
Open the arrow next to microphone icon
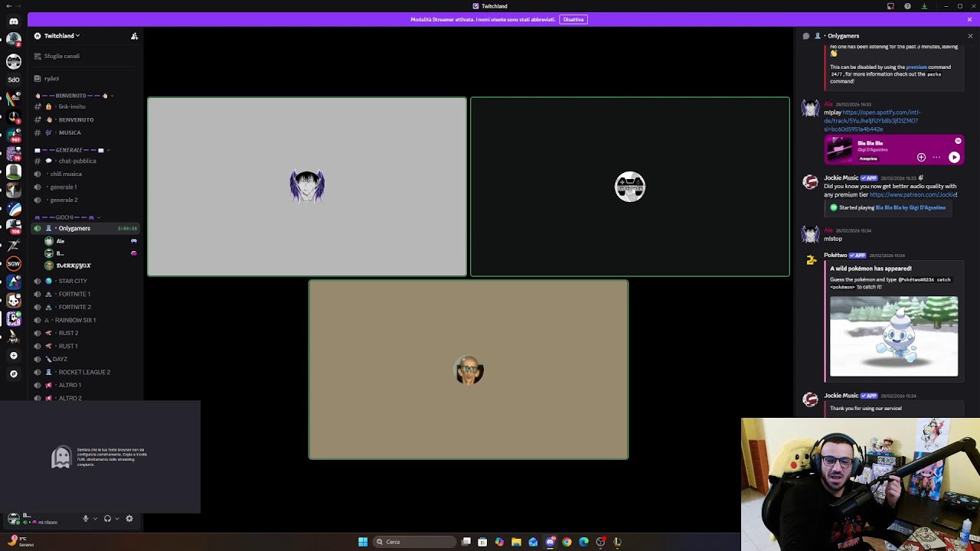pyautogui.click(x=95, y=519)
